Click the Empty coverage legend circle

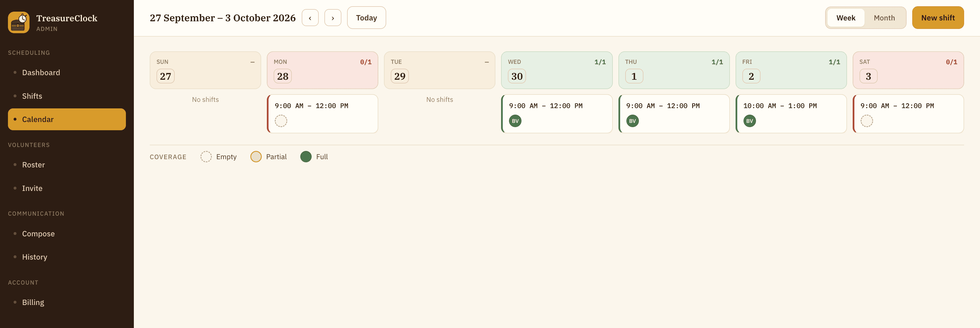206,157
